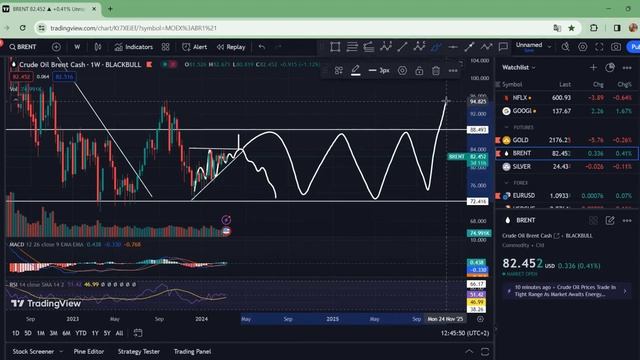Add a symbol to the Watchlist
The height and width of the screenshot is (360, 640).
(593, 67)
